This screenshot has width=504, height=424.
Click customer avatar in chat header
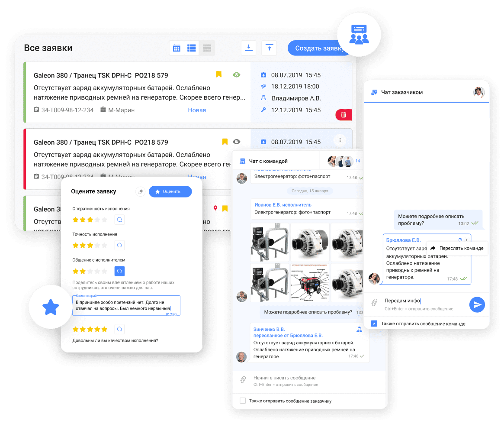478,92
